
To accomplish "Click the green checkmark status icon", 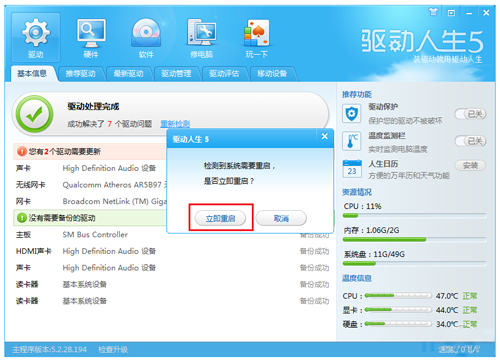I will point(34,114).
